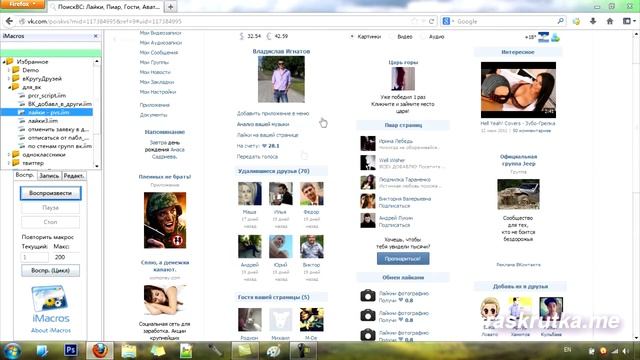The height and width of the screenshot is (360, 640).
Task: Open Мои Сообщения in VK menu
Action: tap(159, 53)
